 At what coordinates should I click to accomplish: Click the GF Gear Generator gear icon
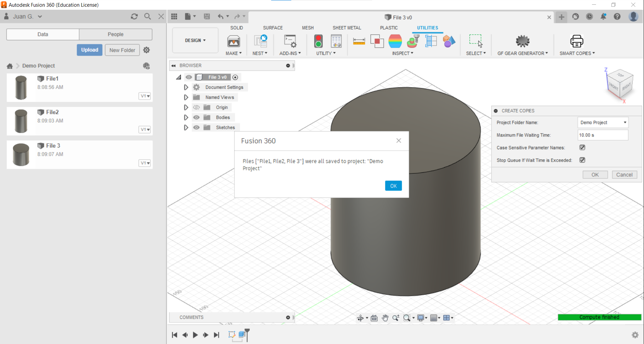(x=522, y=41)
